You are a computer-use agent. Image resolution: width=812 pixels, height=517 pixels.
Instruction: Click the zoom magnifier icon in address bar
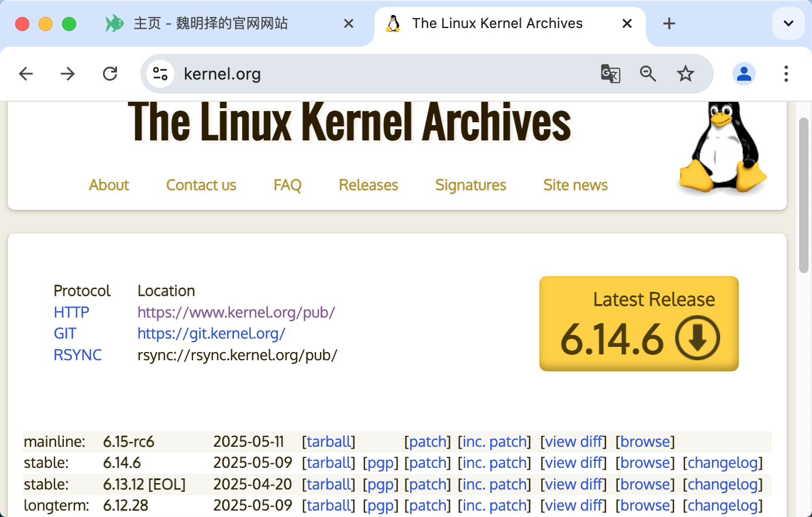[x=648, y=74]
